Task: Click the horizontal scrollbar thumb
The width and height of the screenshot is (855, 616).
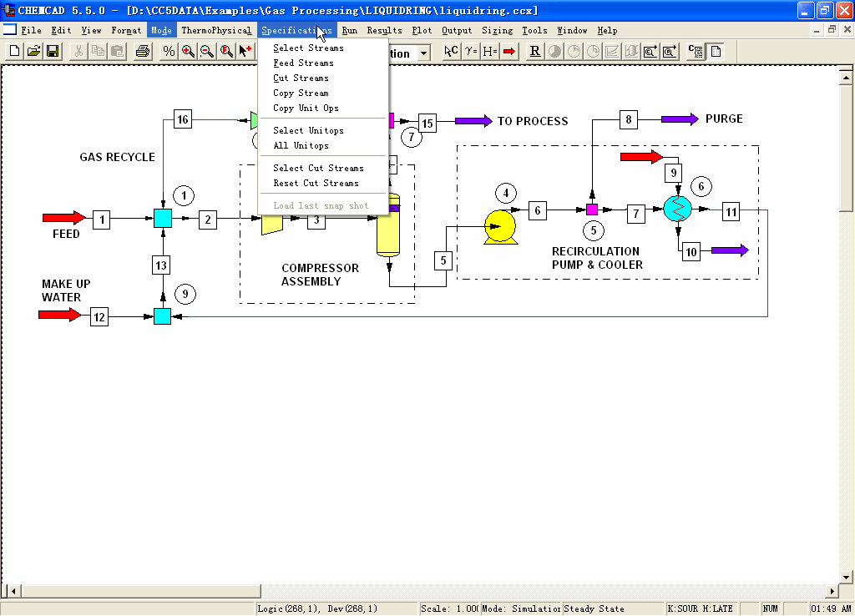Action: click(x=141, y=591)
